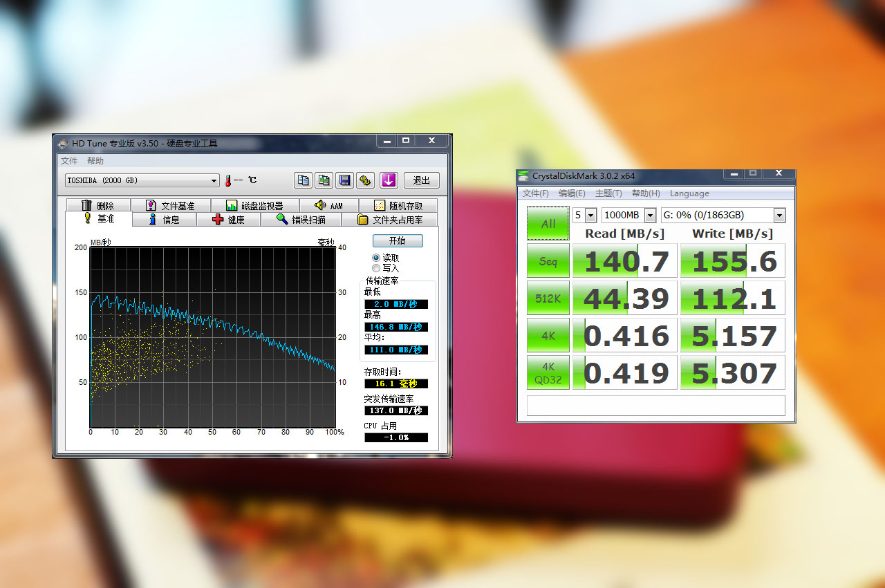The height and width of the screenshot is (588, 885).
Task: Click the Seq read result 140.7
Action: tap(625, 261)
